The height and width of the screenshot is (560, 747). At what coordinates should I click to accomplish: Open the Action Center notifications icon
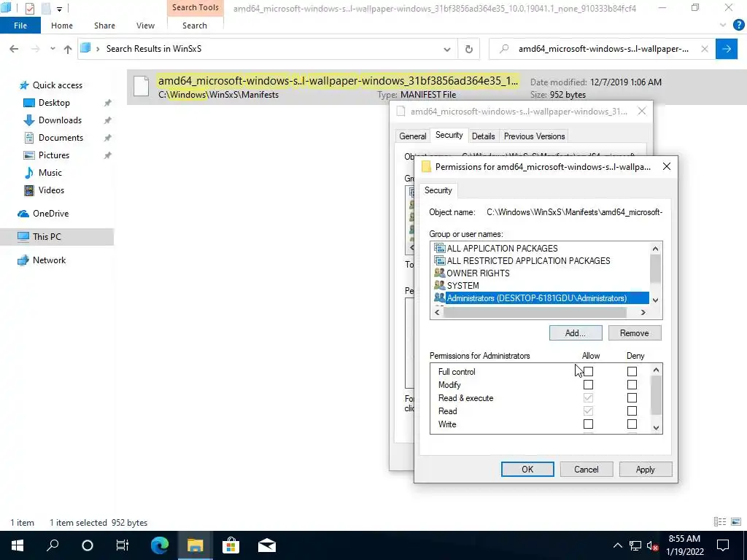pos(723,545)
